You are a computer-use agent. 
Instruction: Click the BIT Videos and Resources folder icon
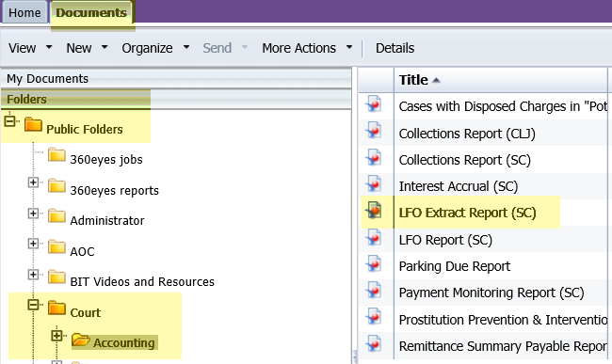tap(57, 277)
